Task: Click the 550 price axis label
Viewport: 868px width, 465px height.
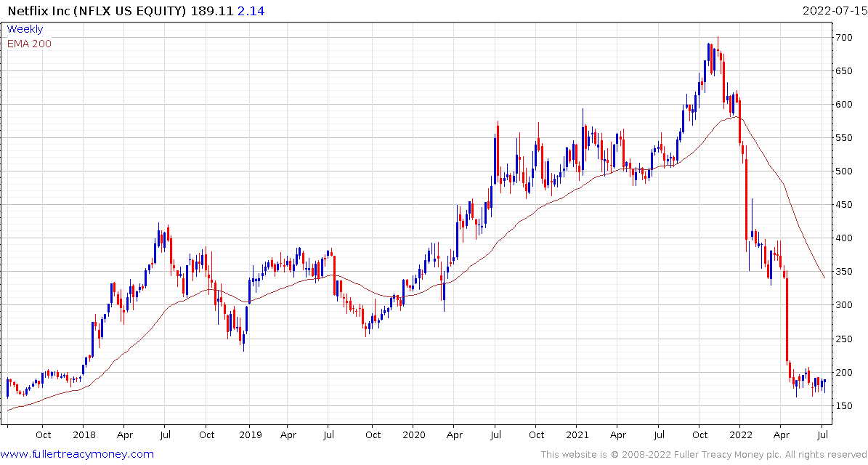Action: pyautogui.click(x=845, y=138)
